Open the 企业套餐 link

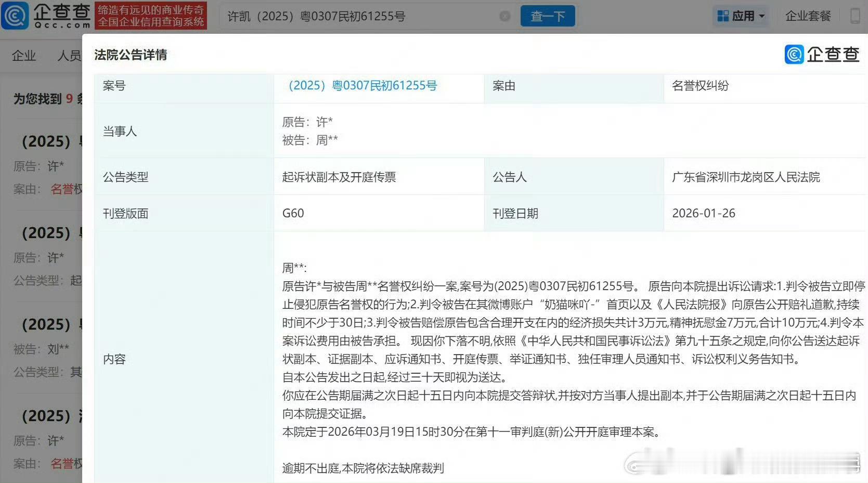coord(808,16)
